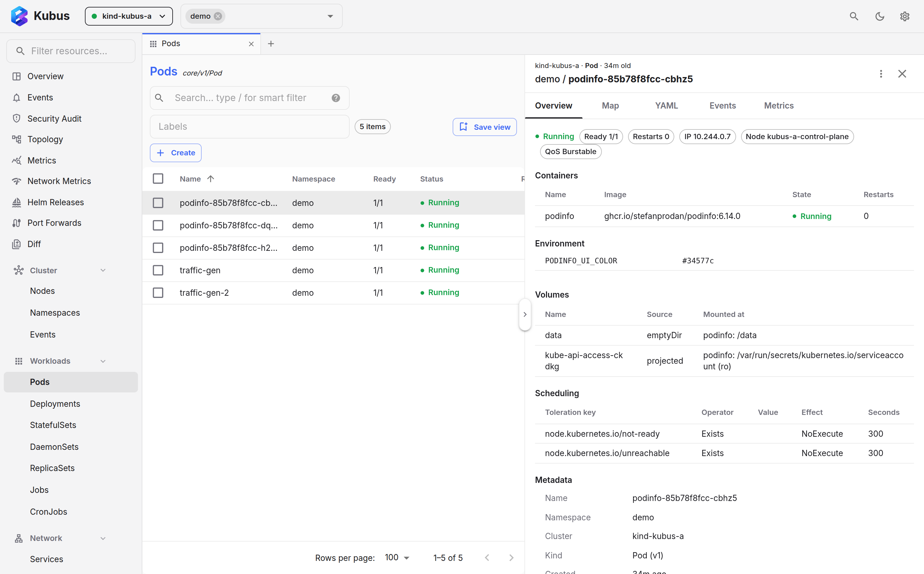The width and height of the screenshot is (924, 574).
Task: Click the Namespace column header
Action: 313,179
